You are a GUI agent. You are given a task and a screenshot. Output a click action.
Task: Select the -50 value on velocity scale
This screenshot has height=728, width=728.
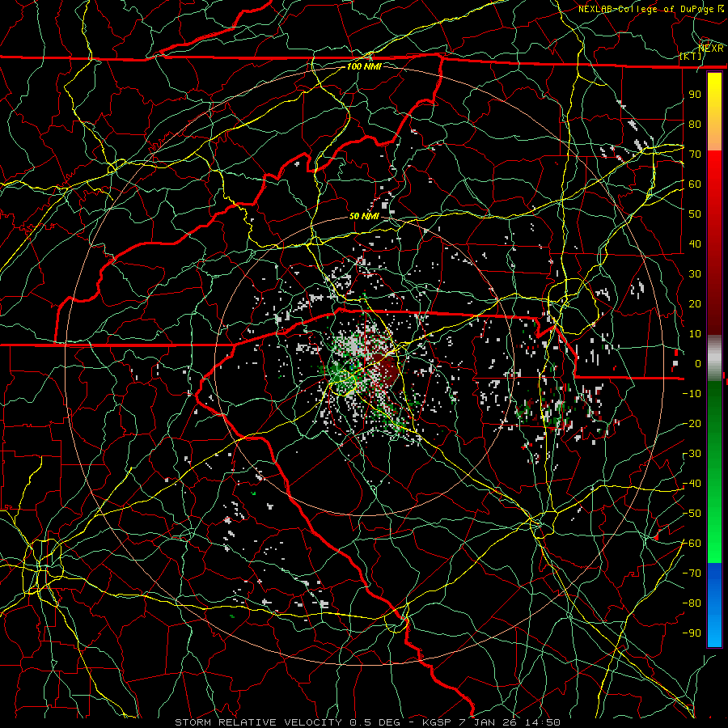[x=692, y=514]
